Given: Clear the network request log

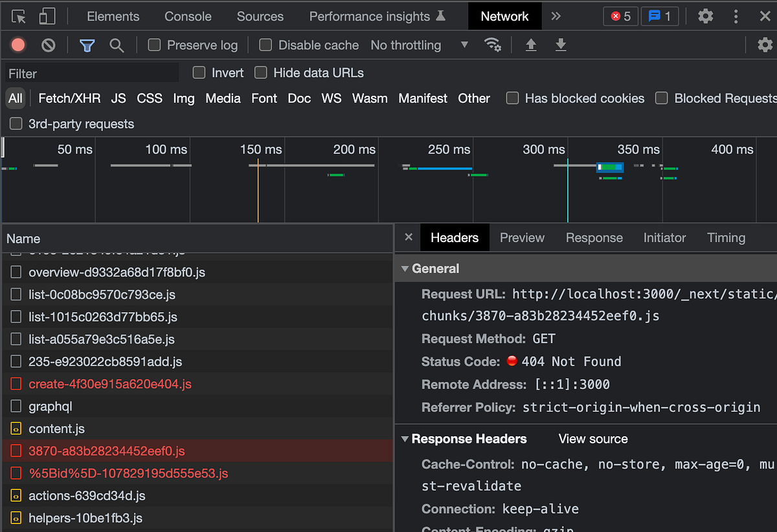Looking at the screenshot, I should (47, 45).
